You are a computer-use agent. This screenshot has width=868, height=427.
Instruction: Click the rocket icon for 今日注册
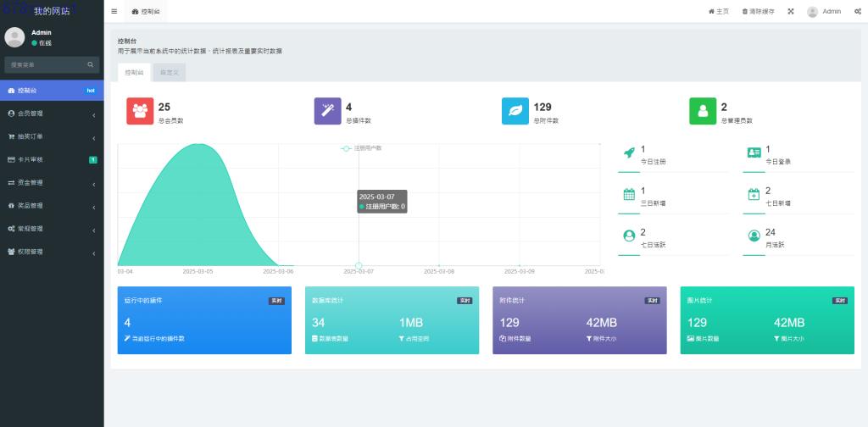point(629,153)
